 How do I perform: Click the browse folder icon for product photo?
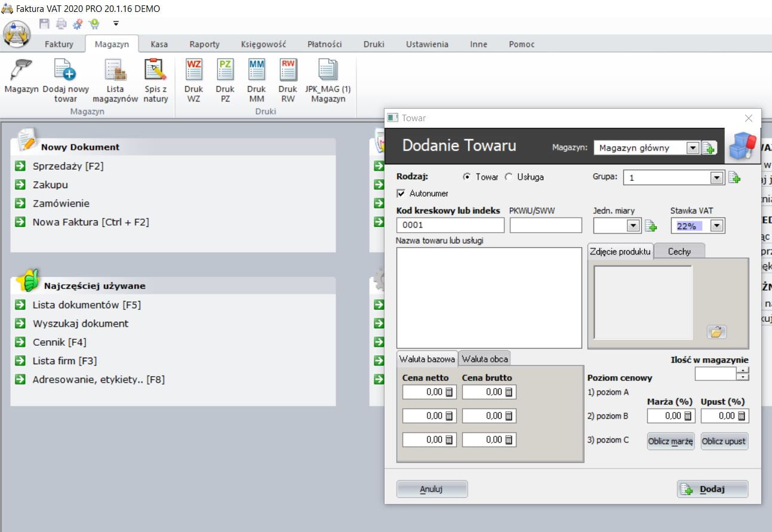(x=716, y=332)
